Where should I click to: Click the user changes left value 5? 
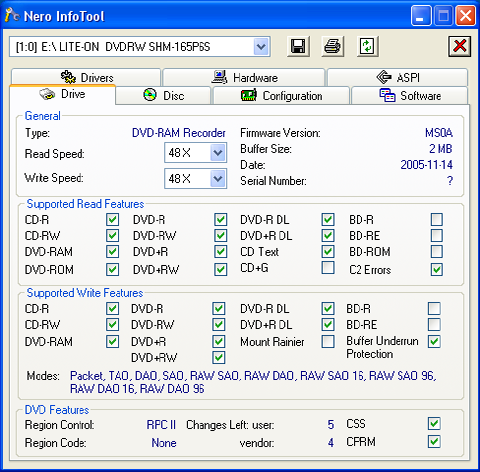coord(330,425)
